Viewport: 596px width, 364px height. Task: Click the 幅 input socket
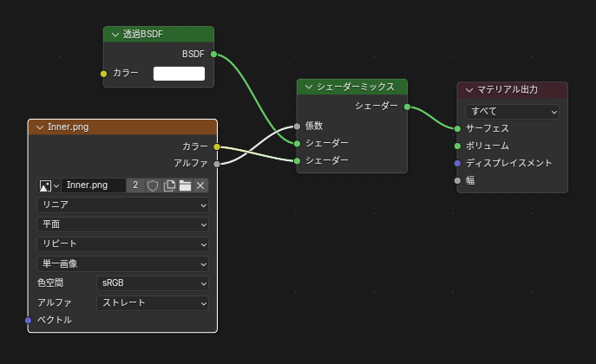tap(458, 180)
